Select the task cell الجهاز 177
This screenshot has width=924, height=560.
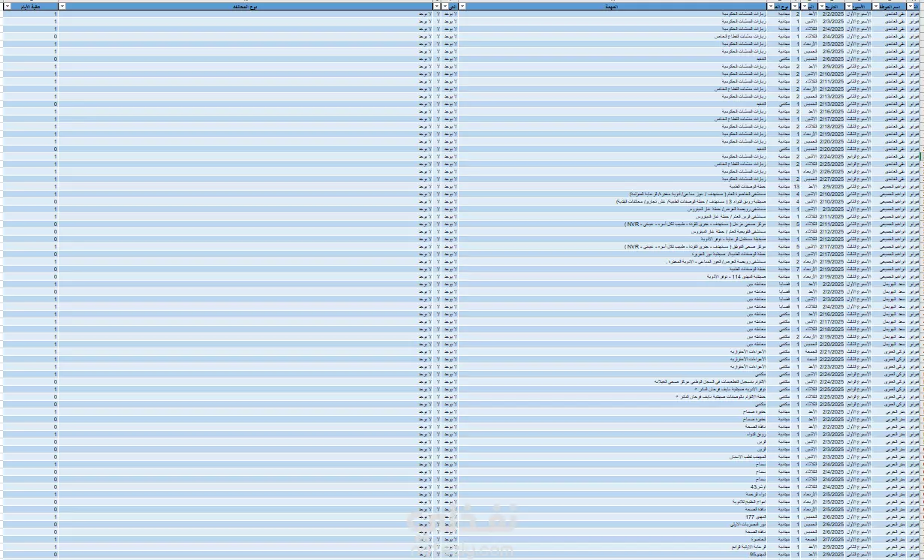tap(612, 517)
